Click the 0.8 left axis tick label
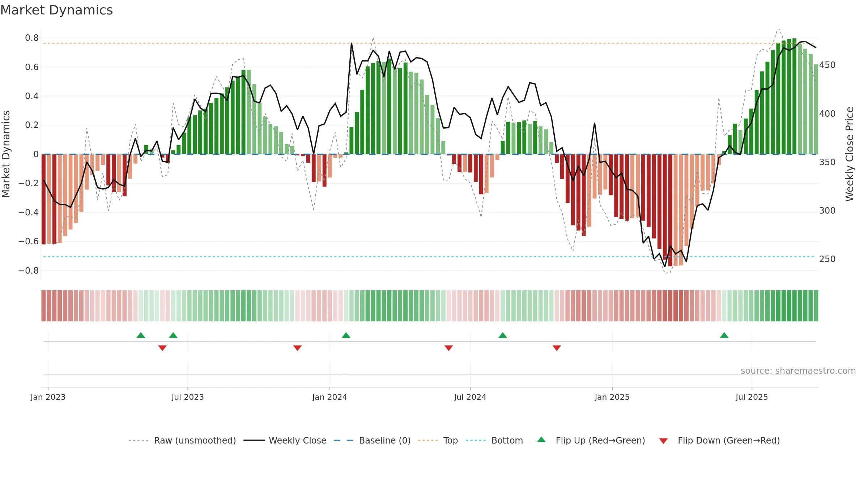The height and width of the screenshot is (488, 868). pyautogui.click(x=32, y=38)
